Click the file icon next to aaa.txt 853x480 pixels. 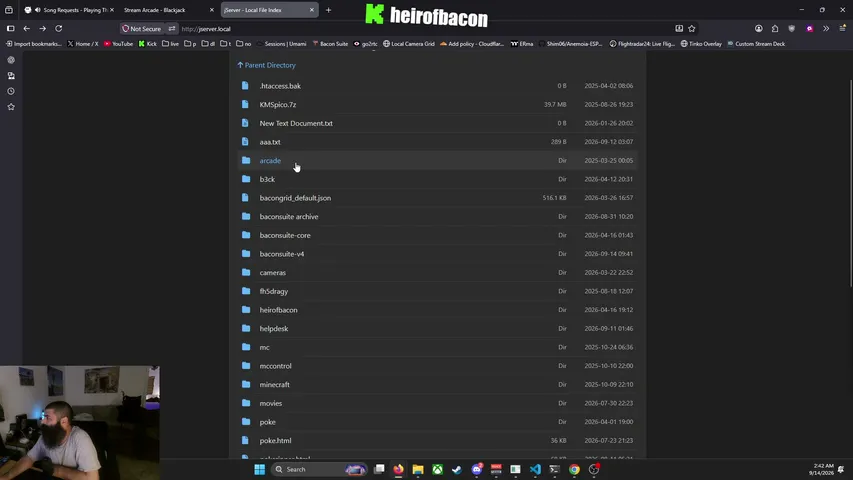pos(245,141)
